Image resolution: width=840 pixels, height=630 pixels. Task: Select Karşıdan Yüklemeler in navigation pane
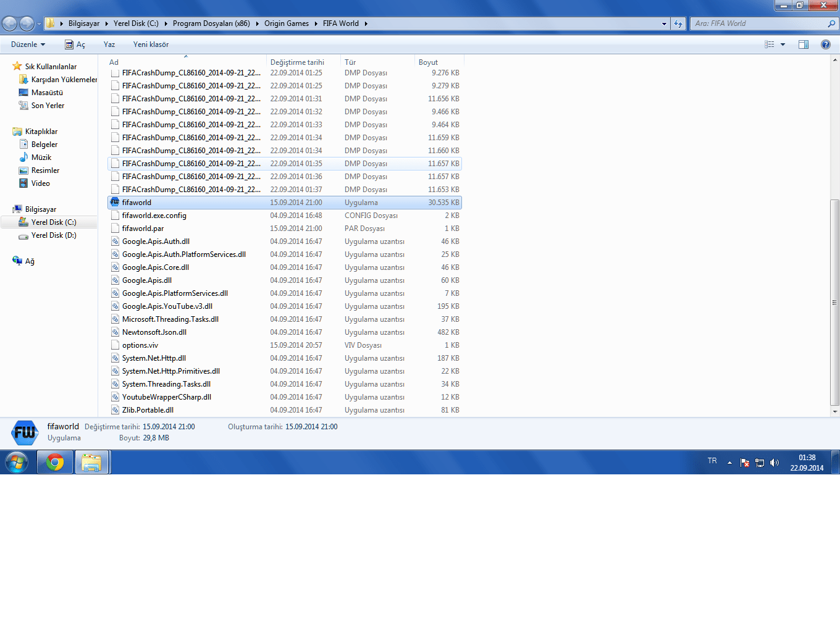click(x=64, y=79)
